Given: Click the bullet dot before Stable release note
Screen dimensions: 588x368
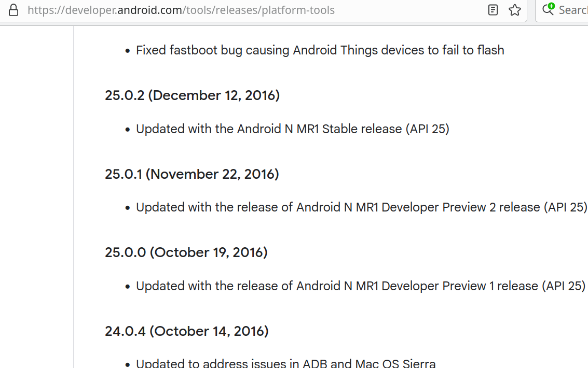Looking at the screenshot, I should 127,130.
